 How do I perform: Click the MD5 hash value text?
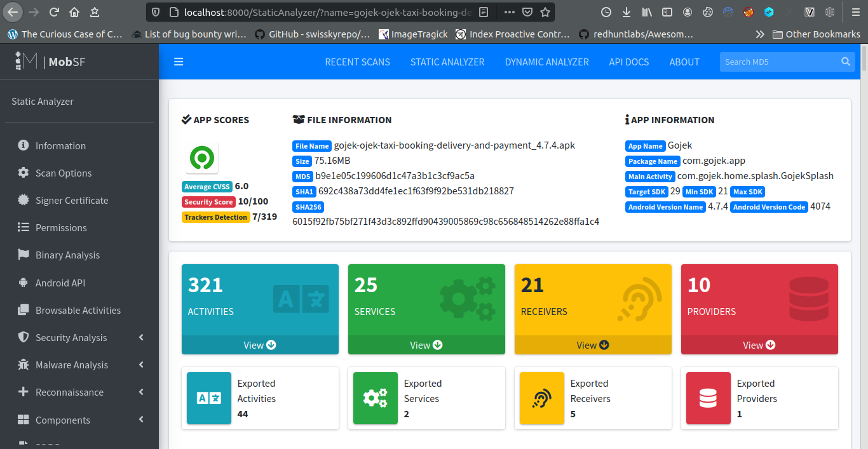(395, 176)
